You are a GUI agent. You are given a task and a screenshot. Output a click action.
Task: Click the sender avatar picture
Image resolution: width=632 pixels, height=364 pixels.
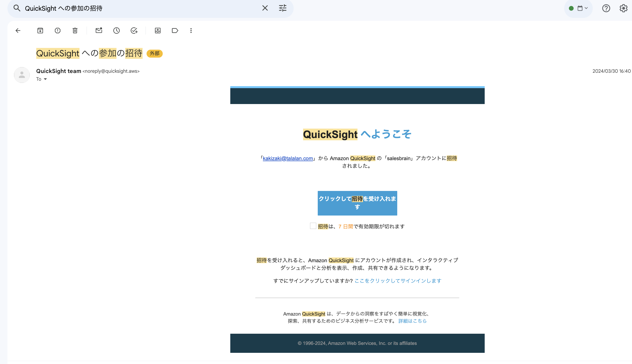pos(22,75)
